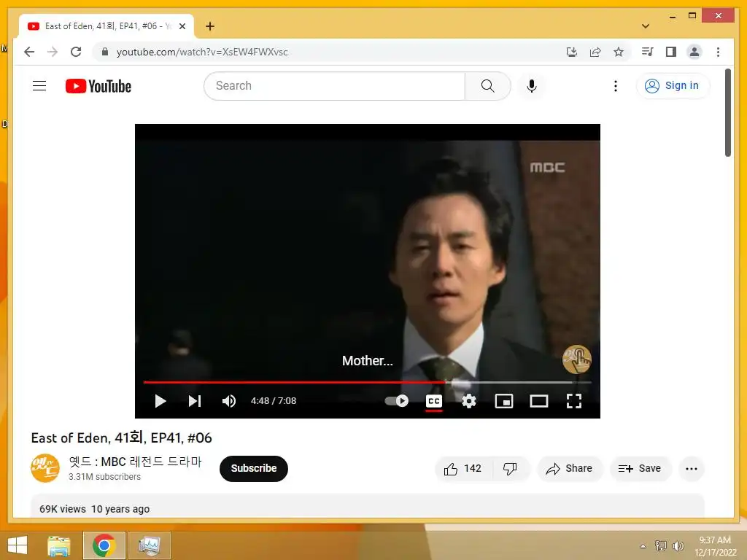Click the search magnifier button
The height and width of the screenshot is (560, 747).
[x=487, y=86]
